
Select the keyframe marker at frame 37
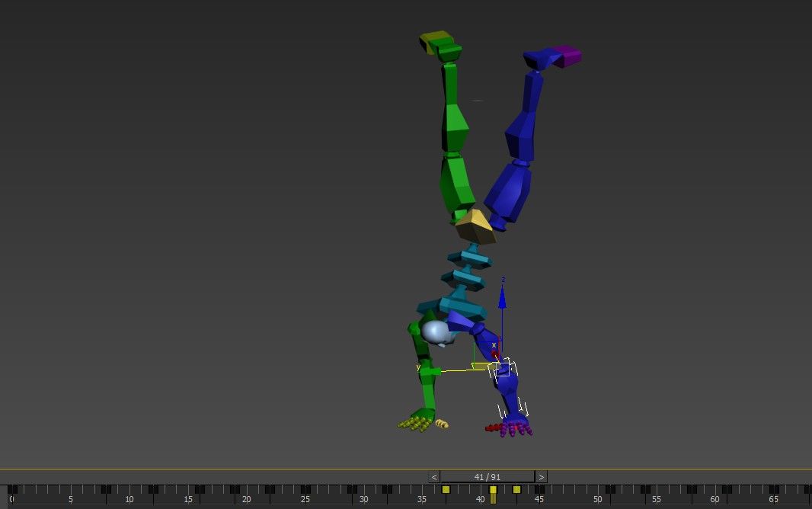point(446,489)
